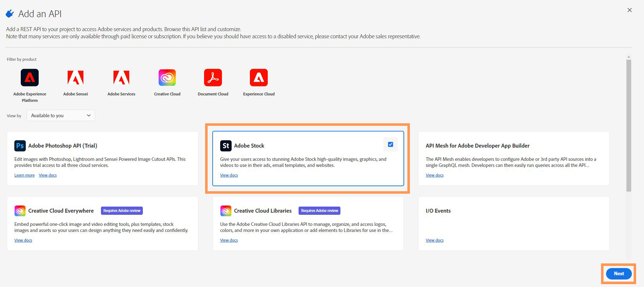Screen dimensions: 644x287
Task: Open View docs link for I/O Events
Action: tap(435, 240)
